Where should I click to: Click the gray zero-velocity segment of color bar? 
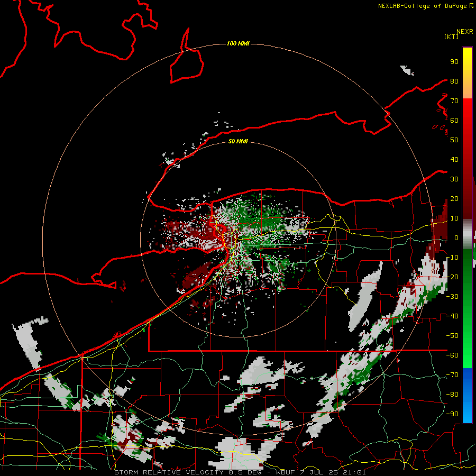click(x=467, y=234)
